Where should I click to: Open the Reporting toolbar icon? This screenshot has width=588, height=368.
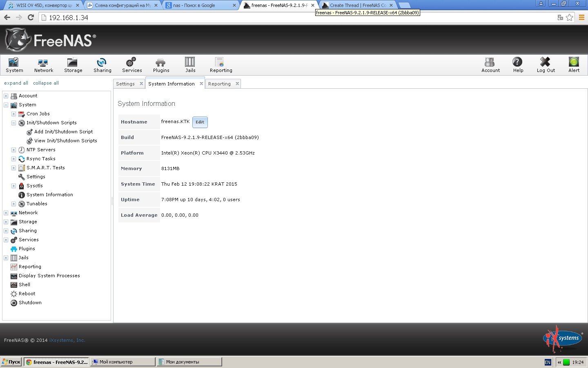coord(221,65)
